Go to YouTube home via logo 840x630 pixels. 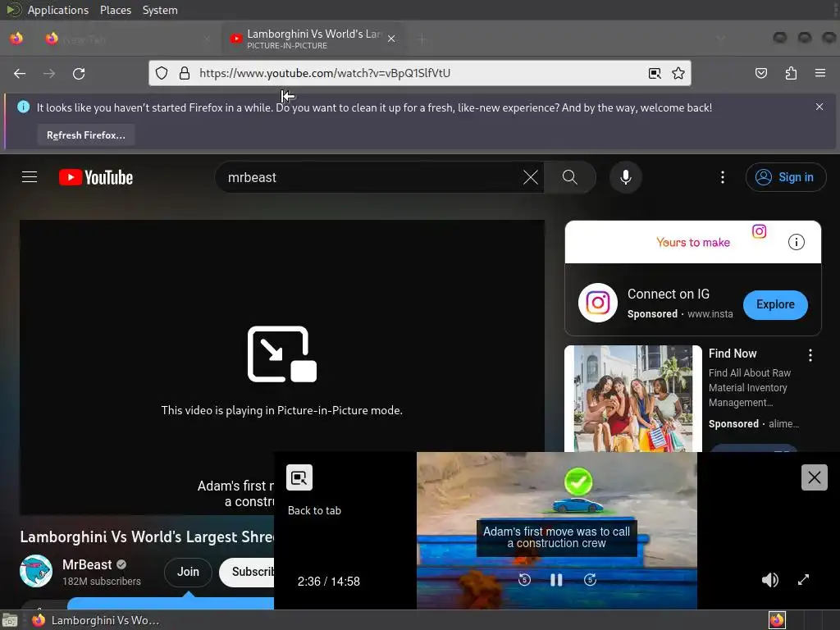click(x=96, y=177)
